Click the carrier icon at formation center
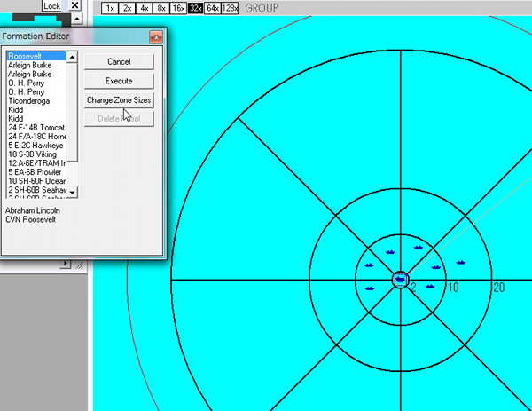 pos(401,280)
